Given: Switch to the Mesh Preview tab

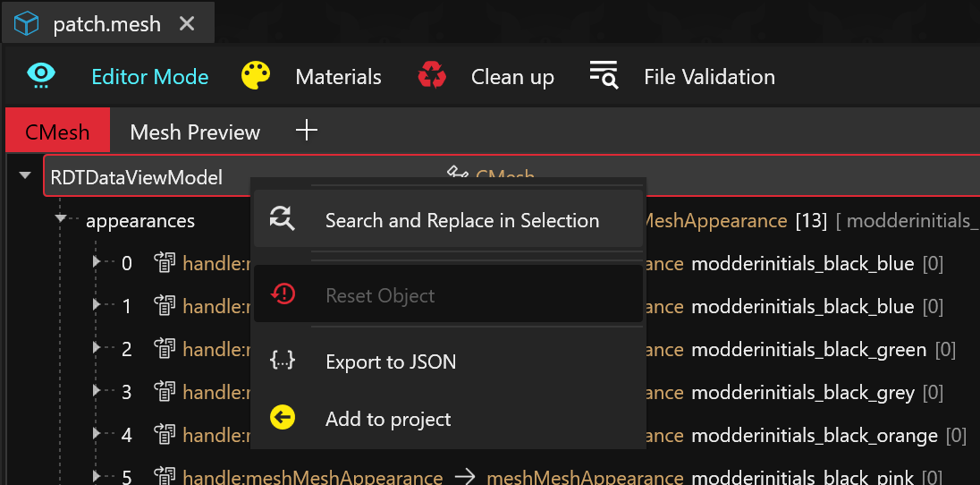Looking at the screenshot, I should point(195,132).
